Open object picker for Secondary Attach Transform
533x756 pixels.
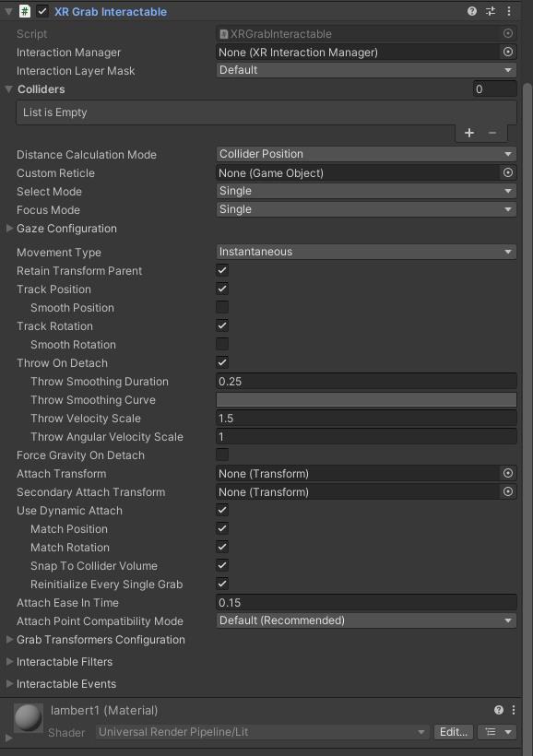click(x=508, y=491)
